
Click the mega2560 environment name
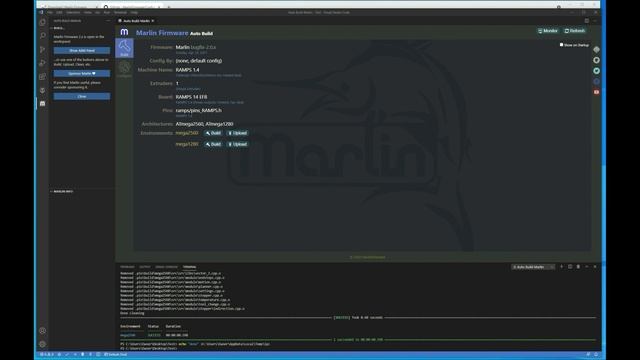point(187,133)
